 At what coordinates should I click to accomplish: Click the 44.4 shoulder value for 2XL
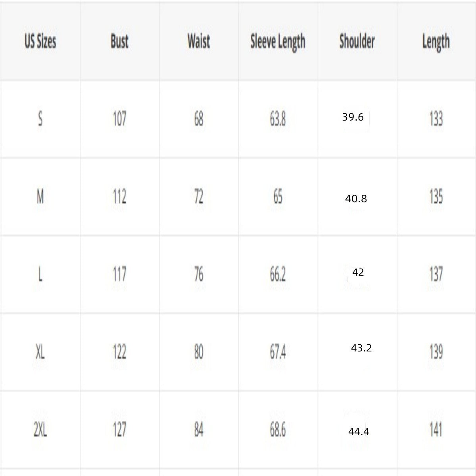pos(359,432)
